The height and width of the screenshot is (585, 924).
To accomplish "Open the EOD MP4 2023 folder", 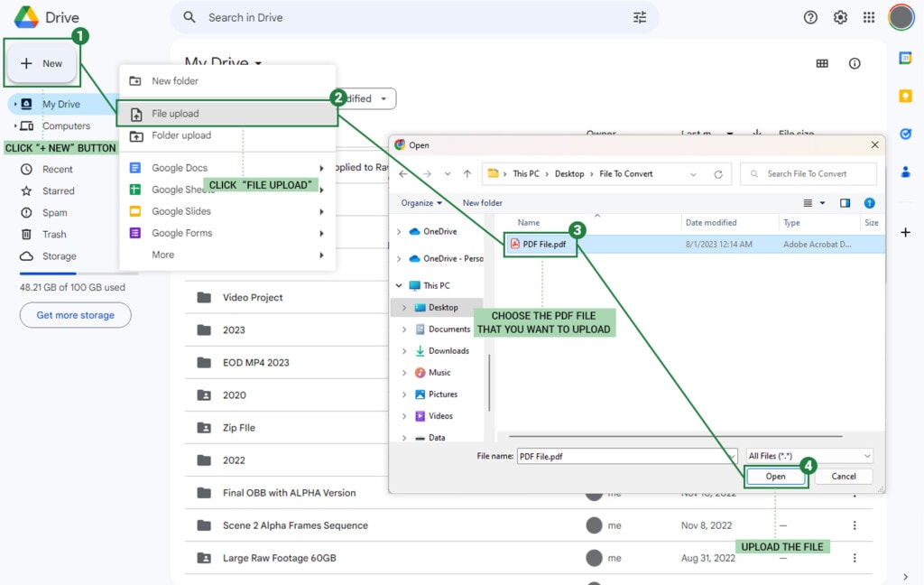I will [255, 363].
